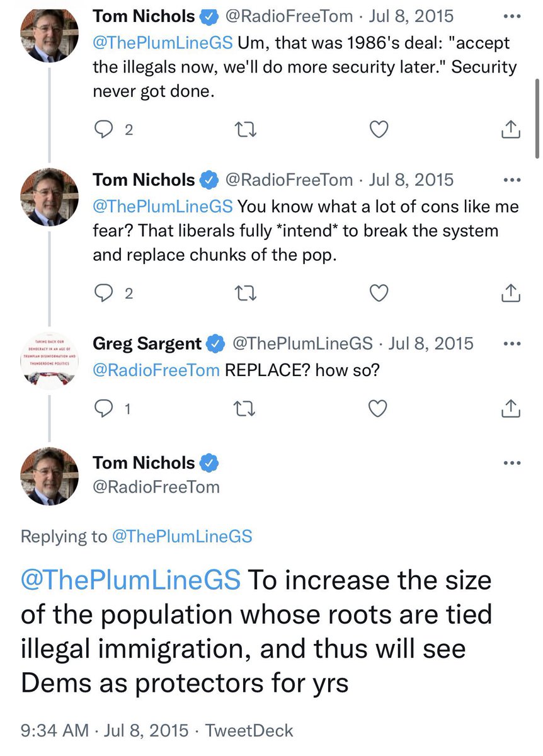Click the @RadioFreeTom mention in Sargent's tweet
543x756 pixels.
point(156,370)
